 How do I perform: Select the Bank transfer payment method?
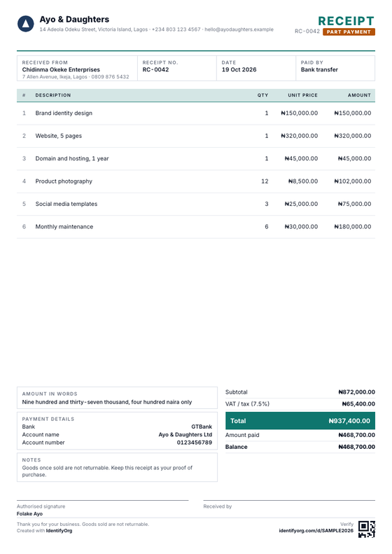319,69
